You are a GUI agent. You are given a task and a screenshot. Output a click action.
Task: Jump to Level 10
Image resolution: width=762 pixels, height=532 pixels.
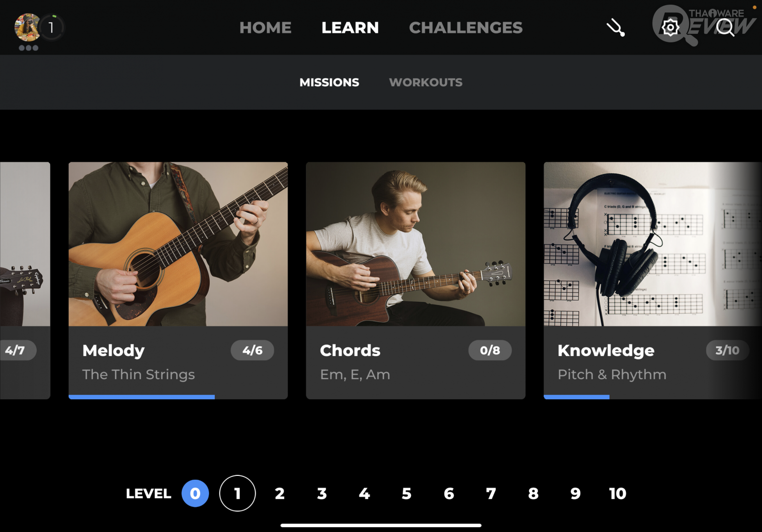[617, 493]
